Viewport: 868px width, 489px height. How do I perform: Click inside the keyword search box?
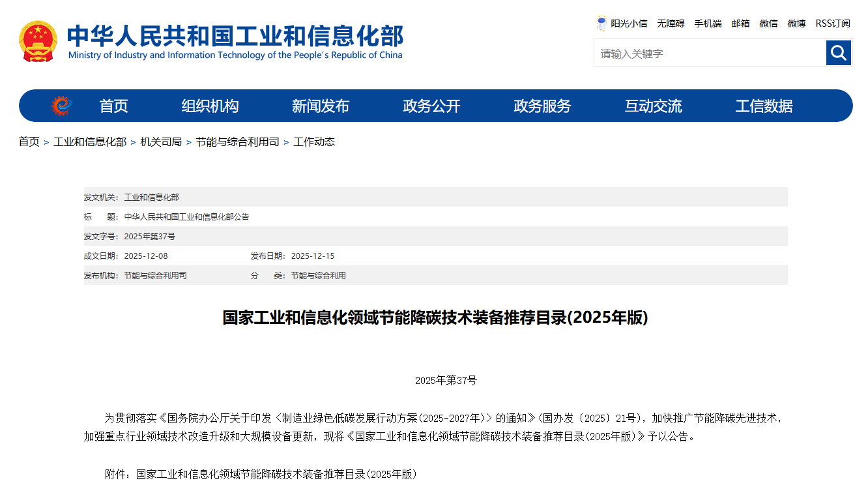tap(704, 53)
